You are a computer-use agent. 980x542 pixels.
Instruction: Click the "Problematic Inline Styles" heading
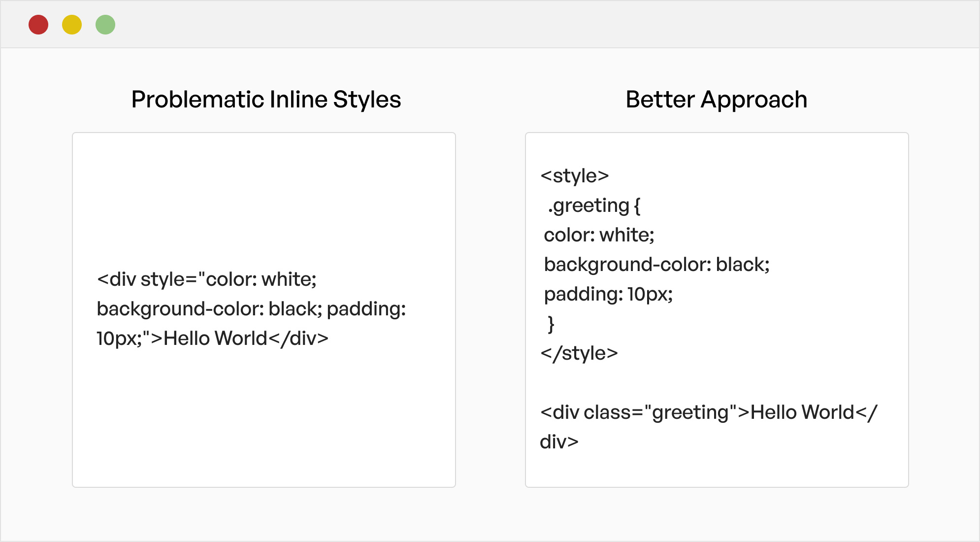pos(266,100)
